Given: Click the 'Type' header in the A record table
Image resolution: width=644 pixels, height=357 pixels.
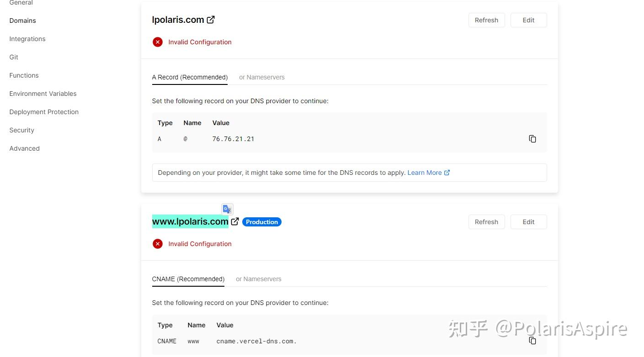Looking at the screenshot, I should pyautogui.click(x=165, y=123).
